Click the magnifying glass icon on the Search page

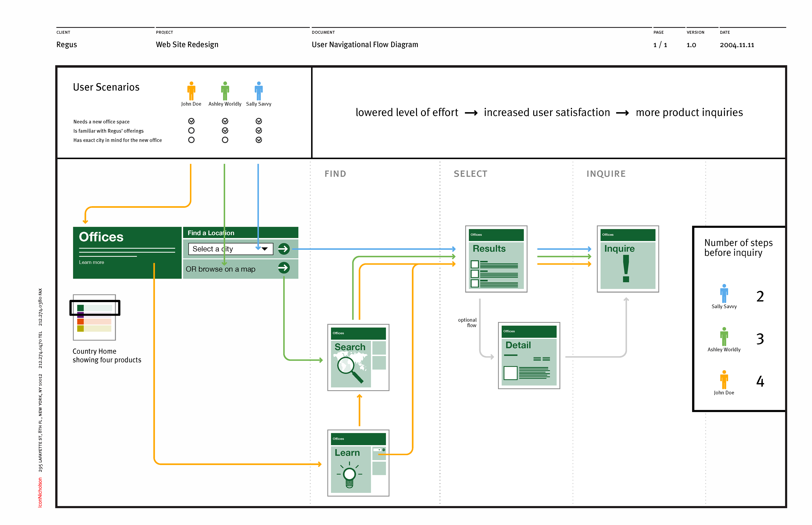350,370
